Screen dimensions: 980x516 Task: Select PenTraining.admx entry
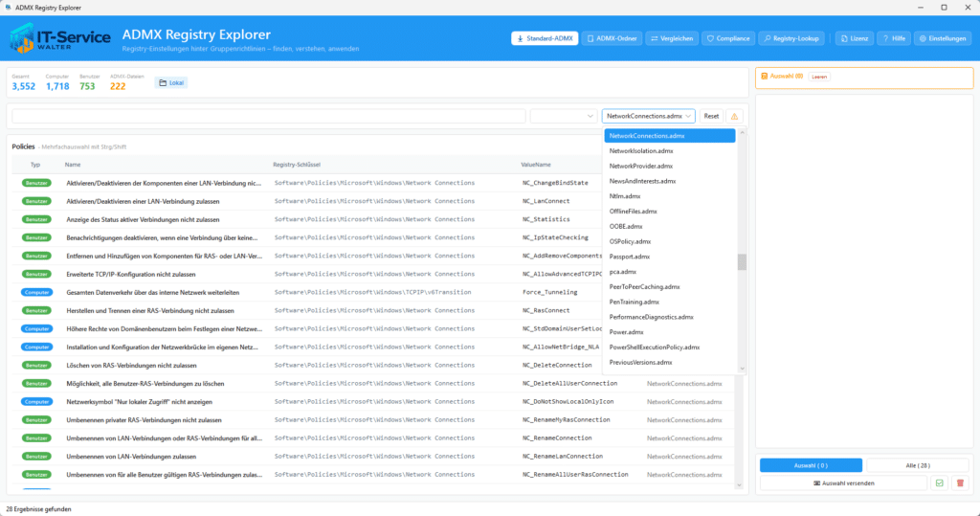click(669, 302)
